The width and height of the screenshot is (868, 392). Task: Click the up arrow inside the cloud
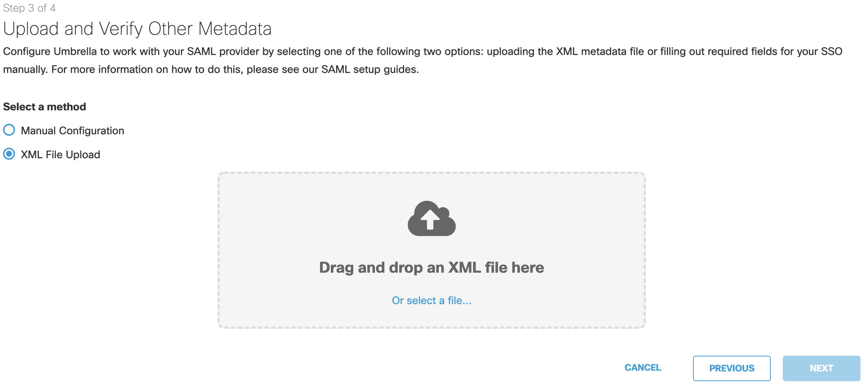point(430,219)
